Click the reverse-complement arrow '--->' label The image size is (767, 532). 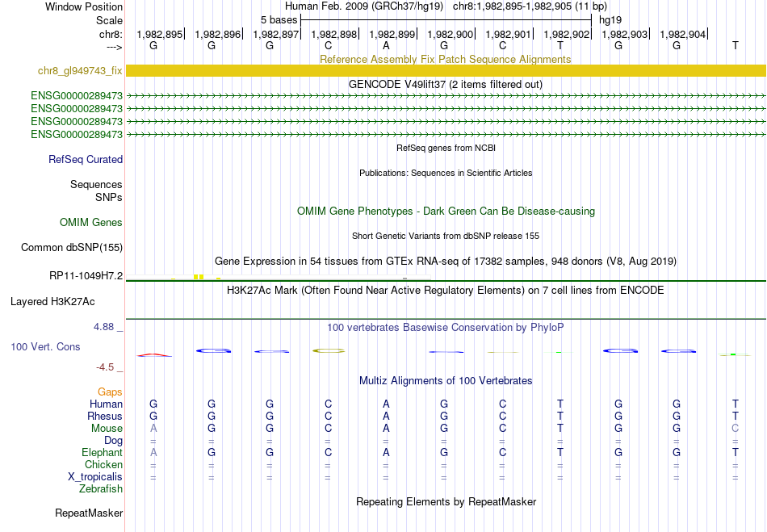[x=114, y=47]
